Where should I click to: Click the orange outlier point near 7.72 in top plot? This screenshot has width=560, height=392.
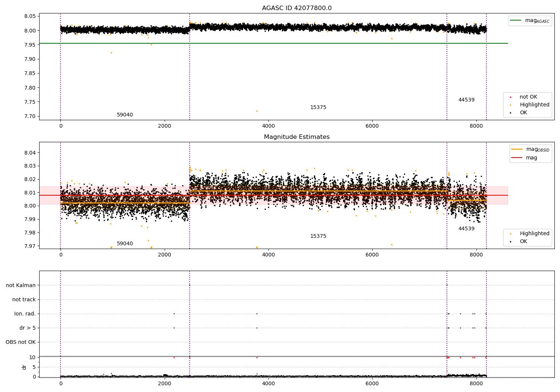(257, 111)
